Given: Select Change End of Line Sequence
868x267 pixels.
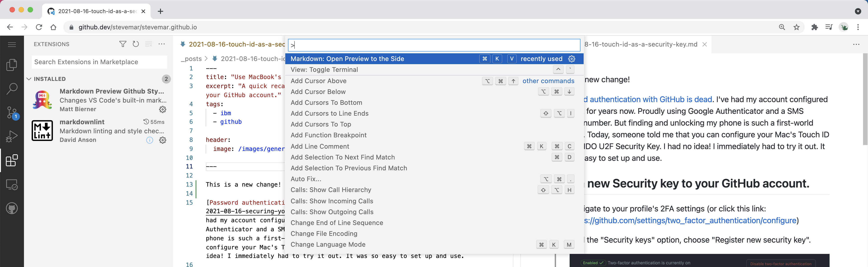Looking at the screenshot, I should [434, 223].
